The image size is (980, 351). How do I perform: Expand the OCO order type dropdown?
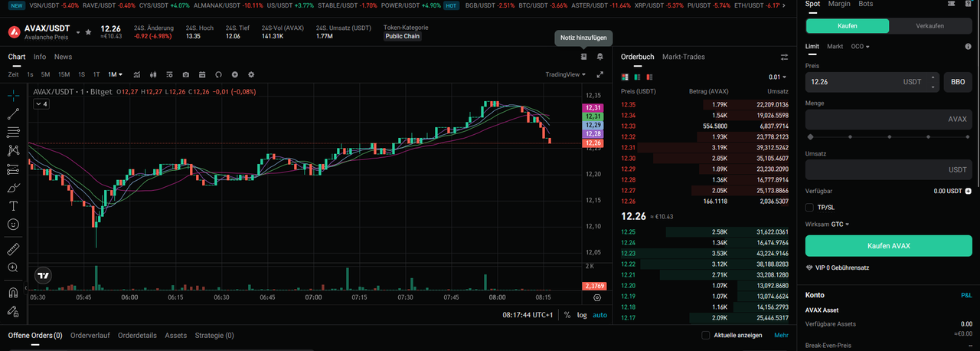(x=861, y=47)
